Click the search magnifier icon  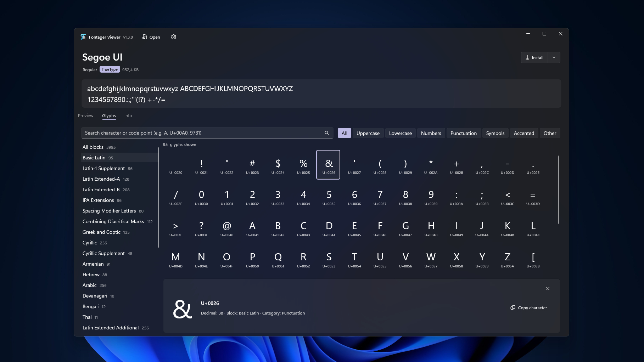coord(327,133)
